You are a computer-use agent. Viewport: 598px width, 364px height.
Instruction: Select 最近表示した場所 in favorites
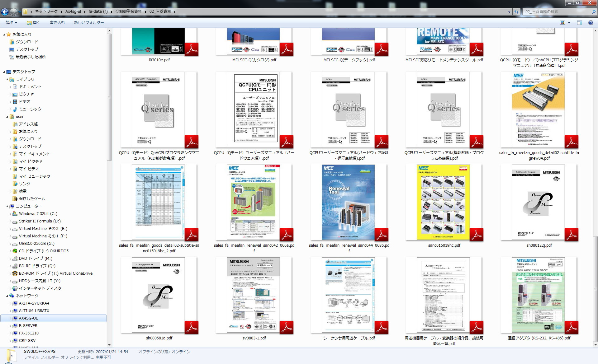click(x=31, y=57)
